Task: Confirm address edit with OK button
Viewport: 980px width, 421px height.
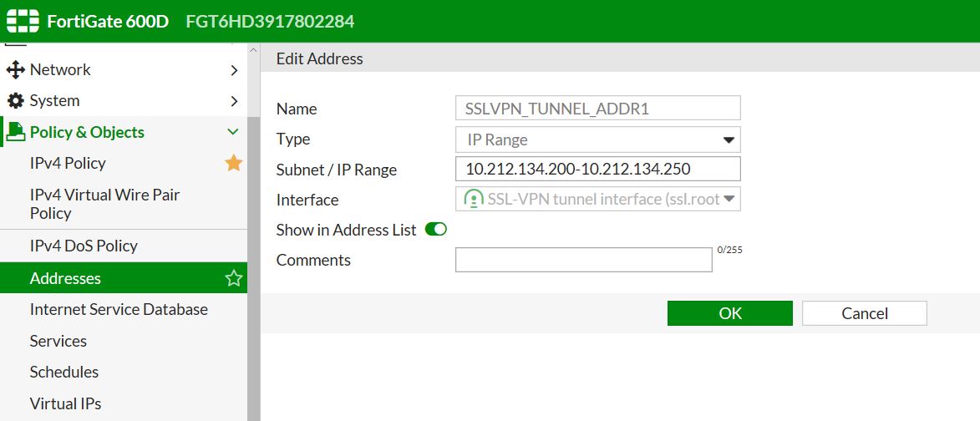Action: coord(730,313)
